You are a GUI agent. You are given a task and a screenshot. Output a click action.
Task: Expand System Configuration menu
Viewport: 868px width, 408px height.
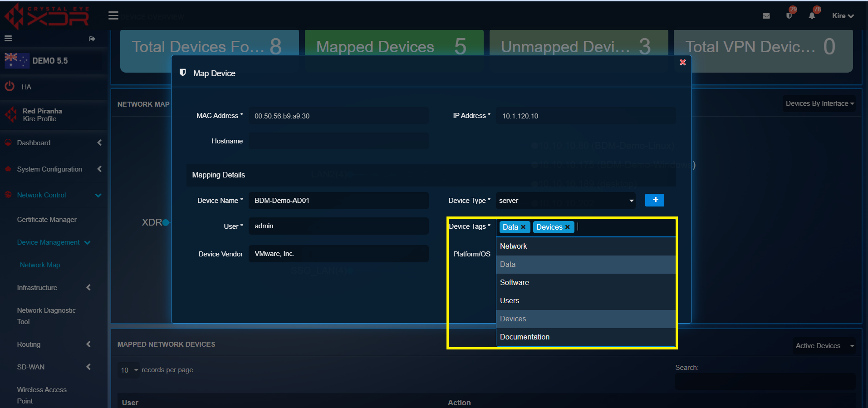(x=54, y=169)
